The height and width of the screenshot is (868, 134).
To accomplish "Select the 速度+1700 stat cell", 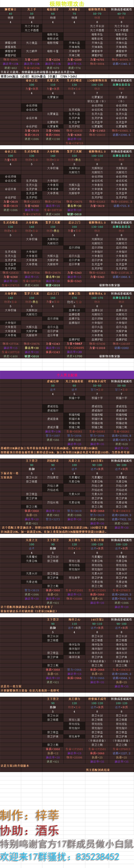I will 74,356.
